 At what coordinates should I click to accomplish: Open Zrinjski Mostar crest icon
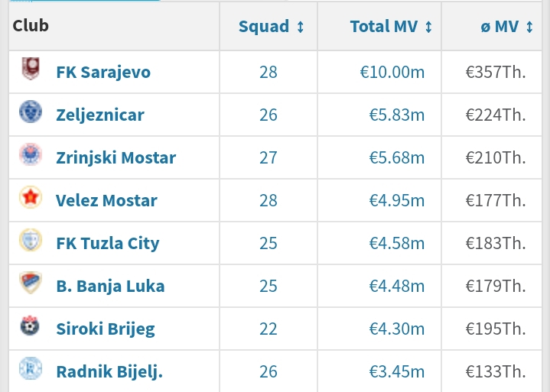[x=31, y=154]
